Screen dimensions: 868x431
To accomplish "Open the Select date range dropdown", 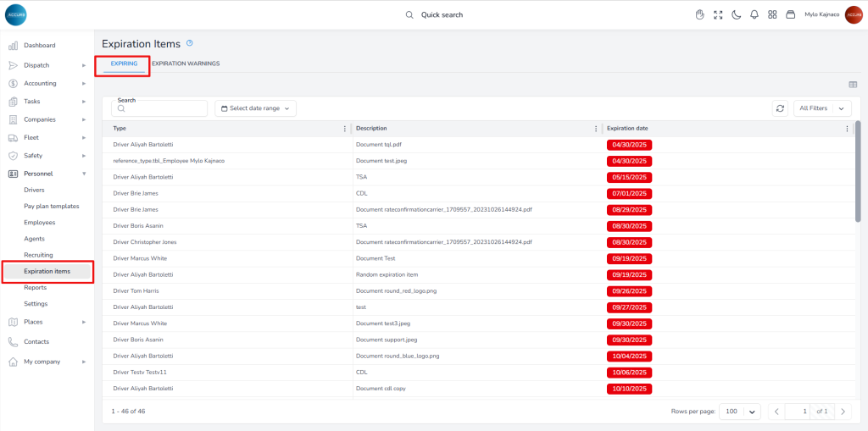I will (255, 108).
